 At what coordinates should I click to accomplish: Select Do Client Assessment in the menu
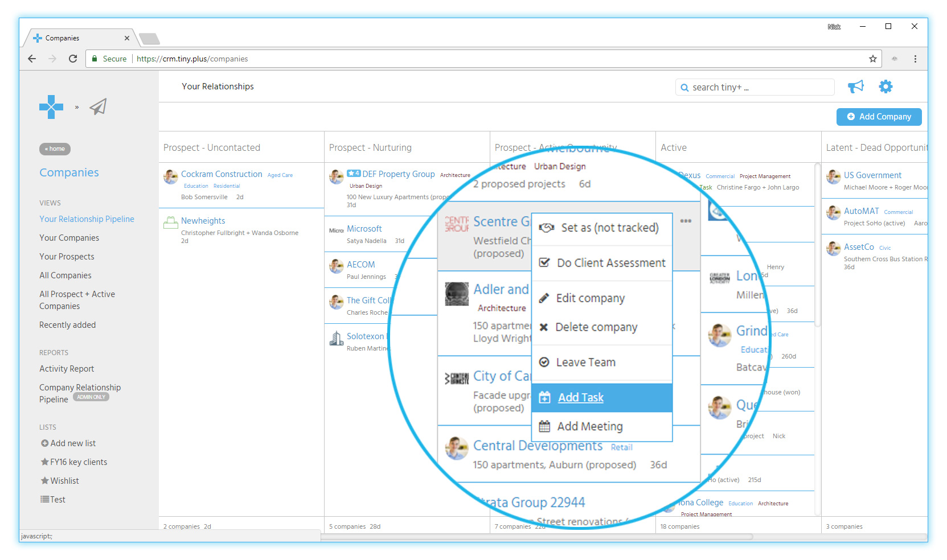602,263
